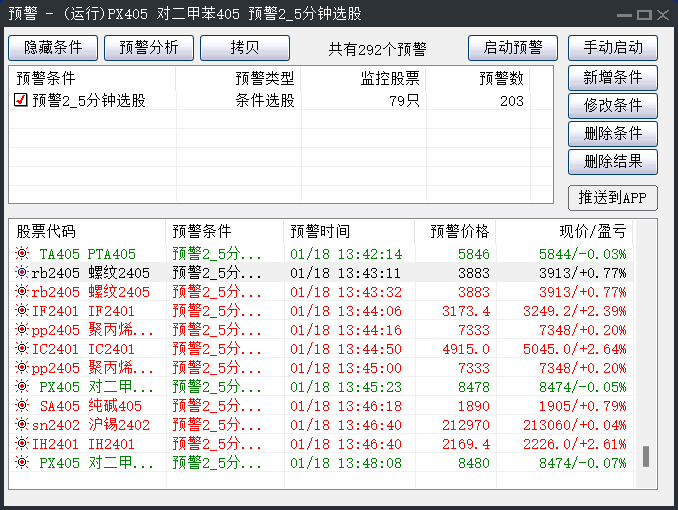The width and height of the screenshot is (678, 510).
Task: Select the alarm icon for IC2401 row
Action: pyautogui.click(x=22, y=349)
